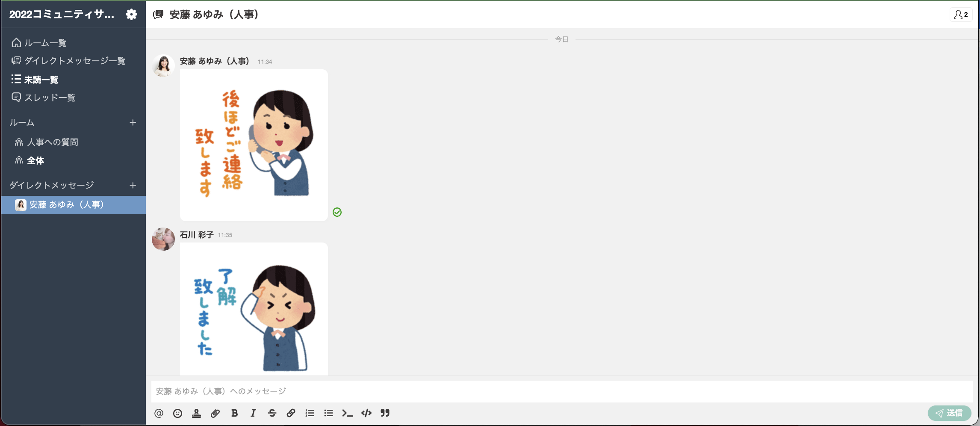
Task: Select the 人事への質問 room
Action: (x=47, y=142)
